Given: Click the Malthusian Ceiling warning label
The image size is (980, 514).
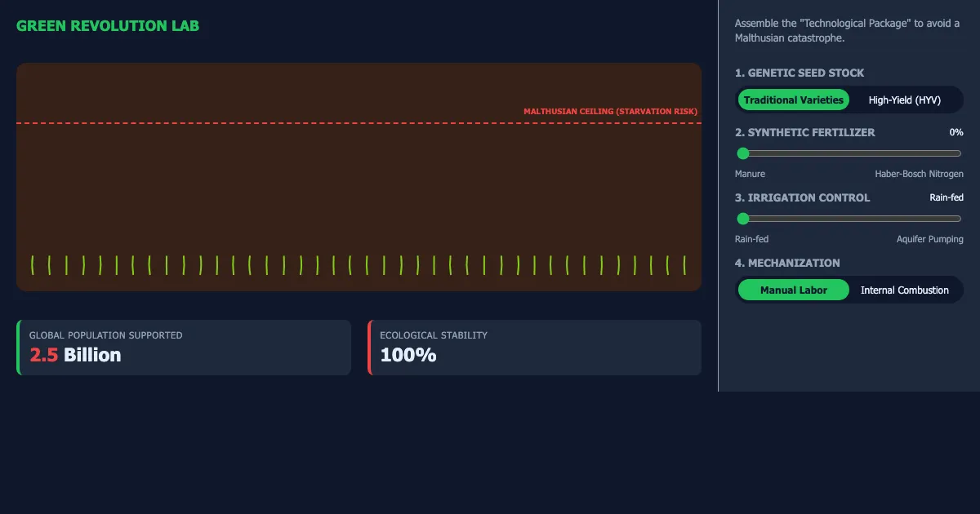Looking at the screenshot, I should pyautogui.click(x=610, y=111).
